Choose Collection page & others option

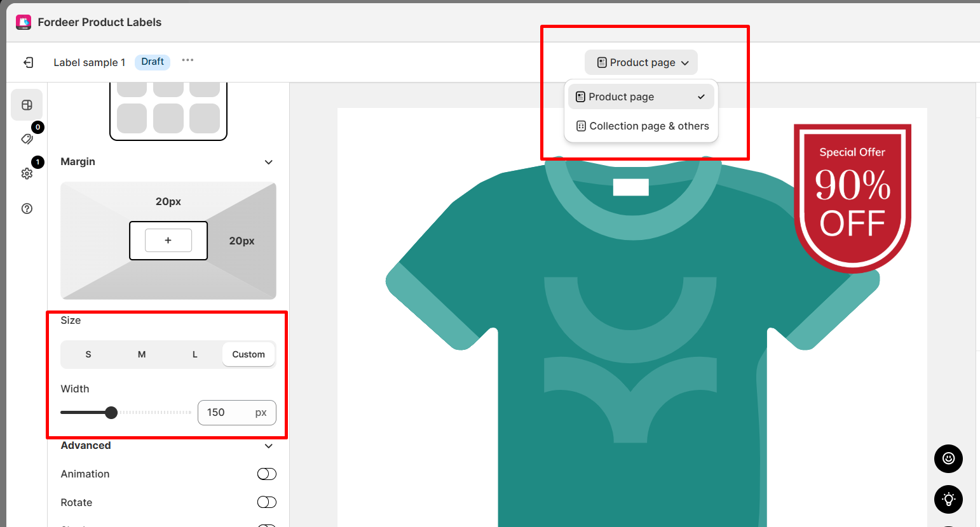tap(641, 126)
